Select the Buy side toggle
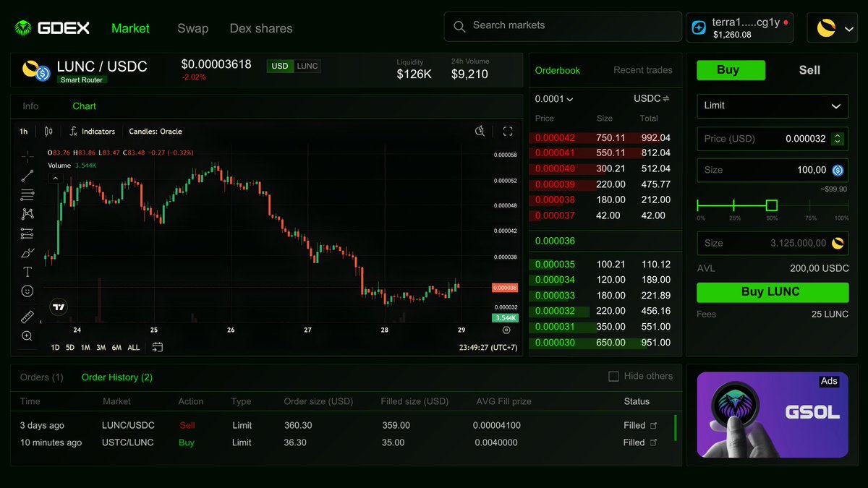Viewport: 868px width, 488px height. pos(731,70)
